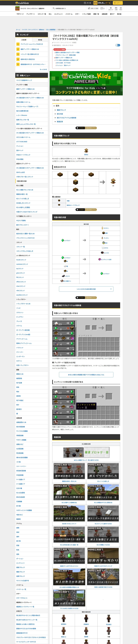The image size is (138, 644).
Task: Jump to 関連記事 in table of contents
Action: (60, 122)
